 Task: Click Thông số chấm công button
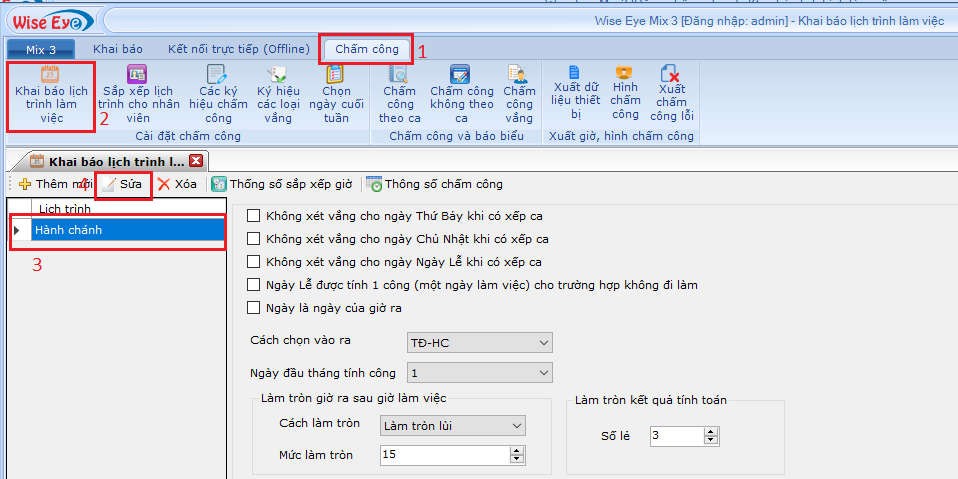pos(435,184)
